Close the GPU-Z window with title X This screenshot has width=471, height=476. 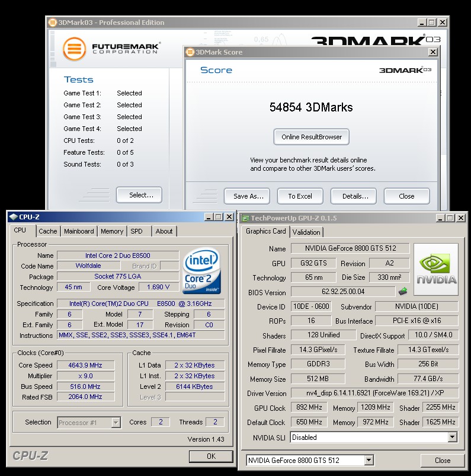pyautogui.click(x=461, y=218)
